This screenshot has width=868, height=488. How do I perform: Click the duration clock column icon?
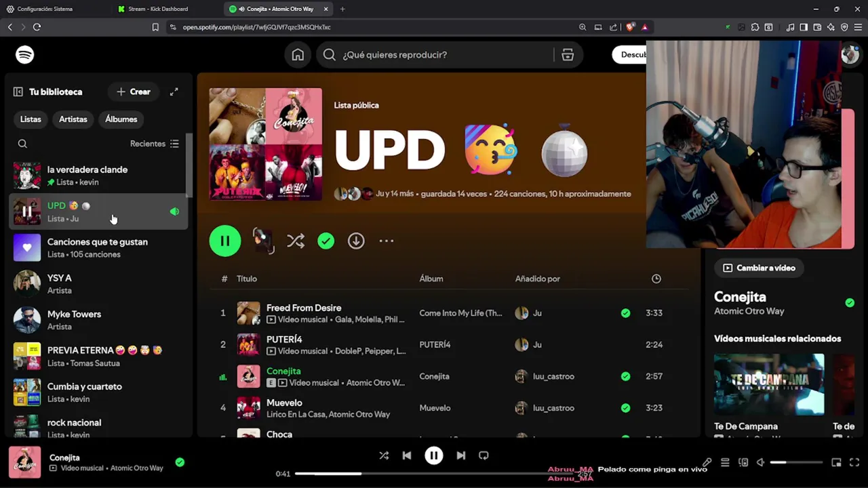pos(656,279)
